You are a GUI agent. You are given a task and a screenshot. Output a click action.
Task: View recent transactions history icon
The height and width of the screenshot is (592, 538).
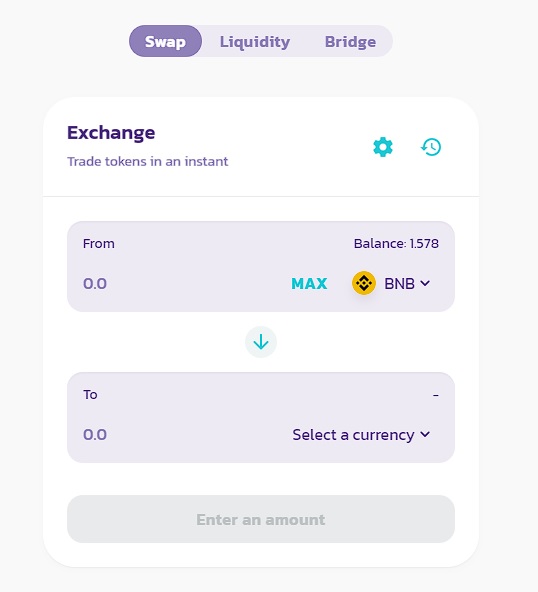click(x=431, y=147)
